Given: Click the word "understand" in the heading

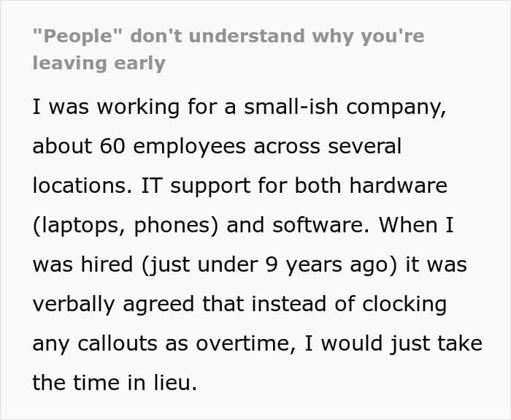Looking at the screenshot, I should 247,36.
